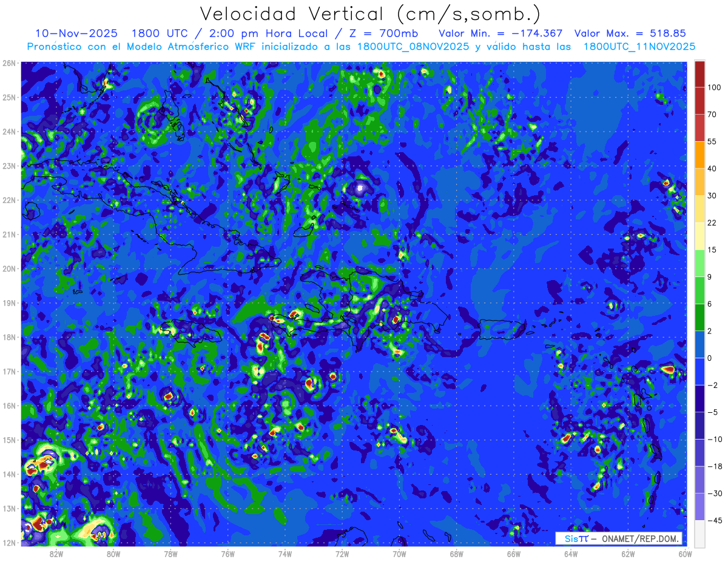Click the '1800UTC_08NOV2025' initialization time
Image resolution: width=728 pixels, height=562 pixels.
tap(413, 47)
